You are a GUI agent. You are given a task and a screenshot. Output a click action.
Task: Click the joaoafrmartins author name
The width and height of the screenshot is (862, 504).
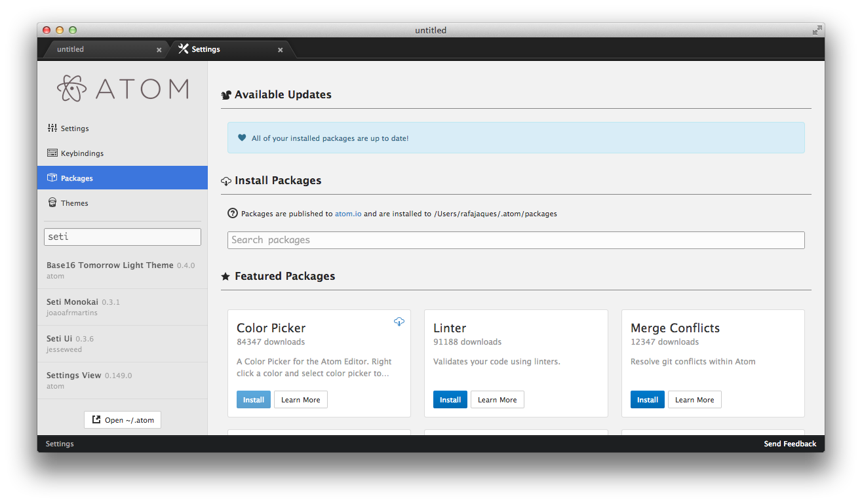click(72, 313)
